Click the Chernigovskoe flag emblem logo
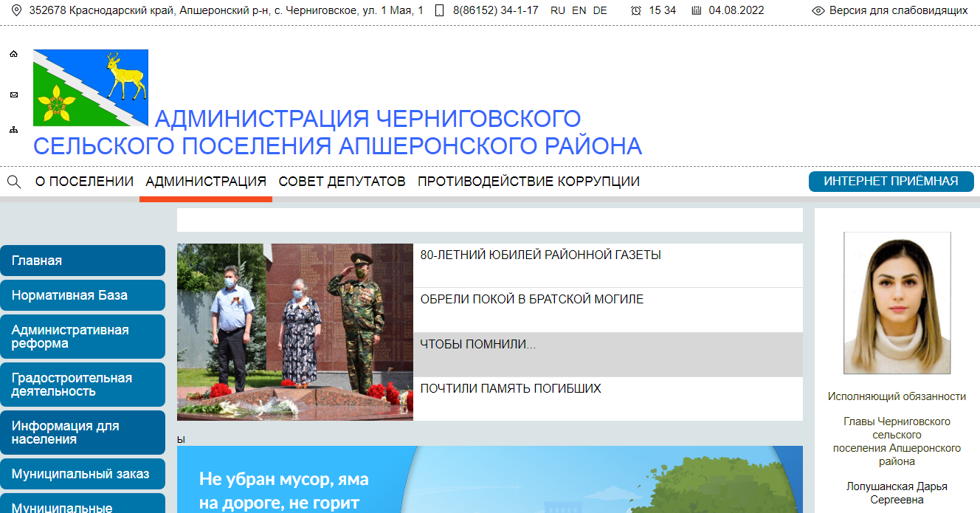 pyautogui.click(x=91, y=88)
